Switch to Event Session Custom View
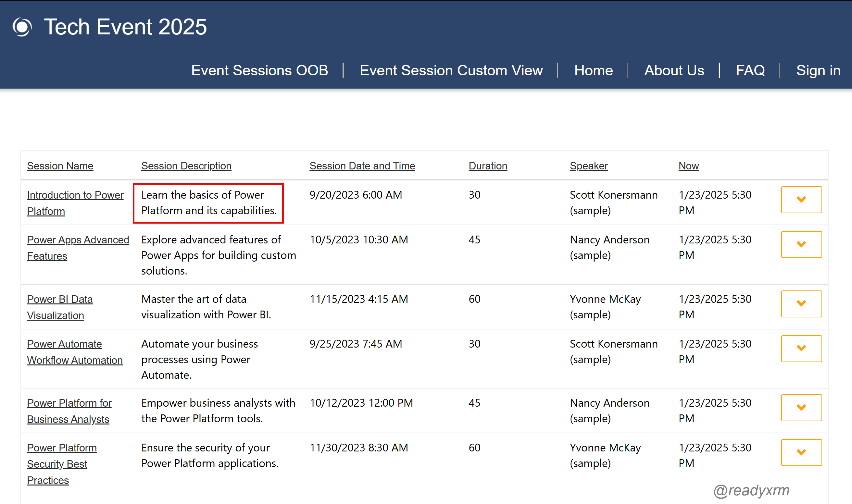This screenshot has width=852, height=504. click(451, 70)
